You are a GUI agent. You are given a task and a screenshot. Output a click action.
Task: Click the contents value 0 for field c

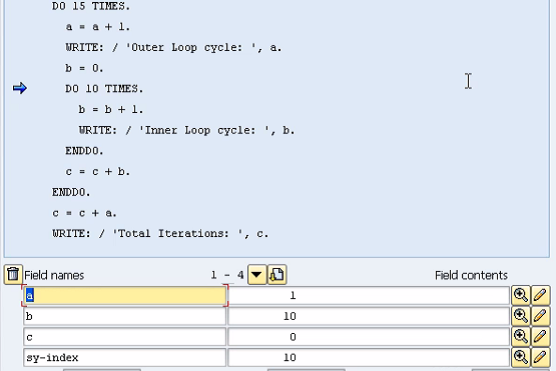(369, 337)
